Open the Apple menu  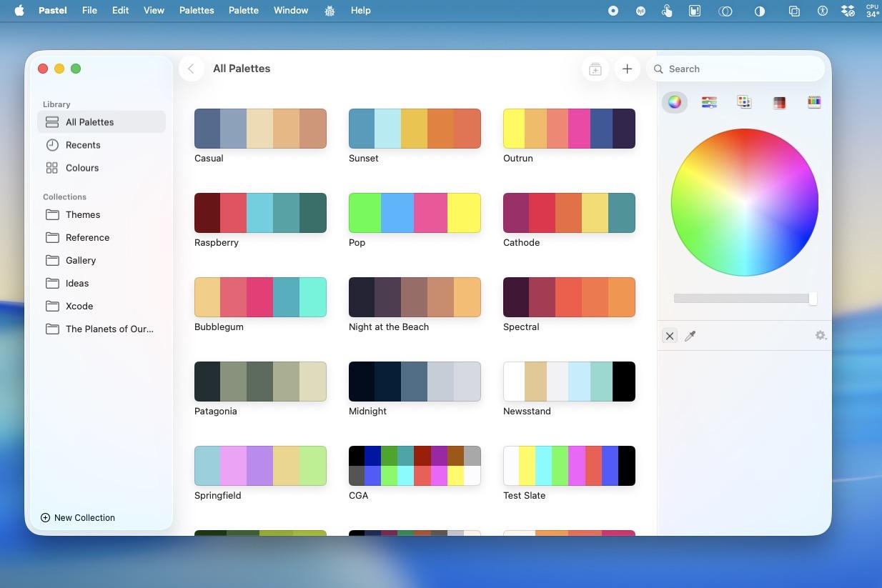pyautogui.click(x=19, y=11)
